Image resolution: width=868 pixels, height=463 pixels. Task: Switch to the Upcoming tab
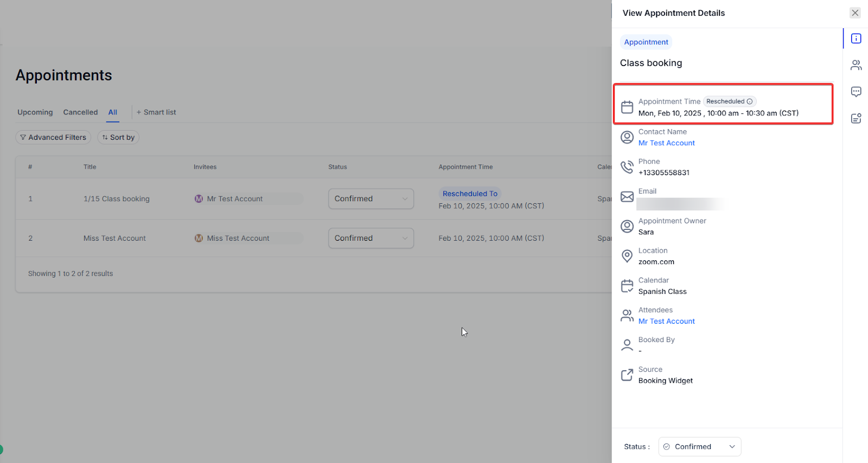(35, 112)
